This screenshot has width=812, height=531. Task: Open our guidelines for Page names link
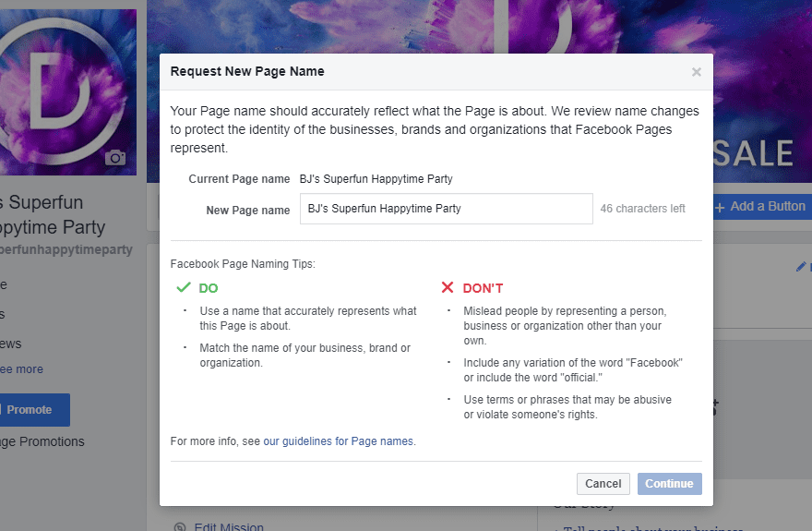click(x=338, y=441)
